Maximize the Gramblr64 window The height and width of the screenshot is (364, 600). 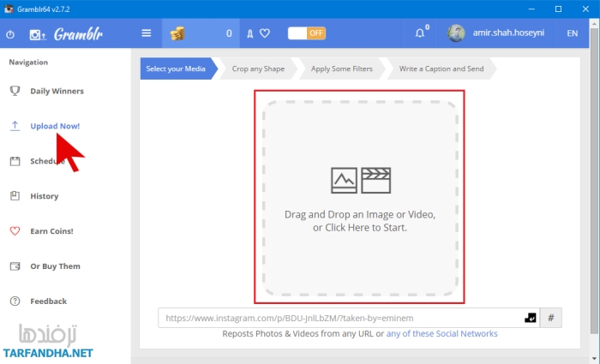[x=558, y=9]
